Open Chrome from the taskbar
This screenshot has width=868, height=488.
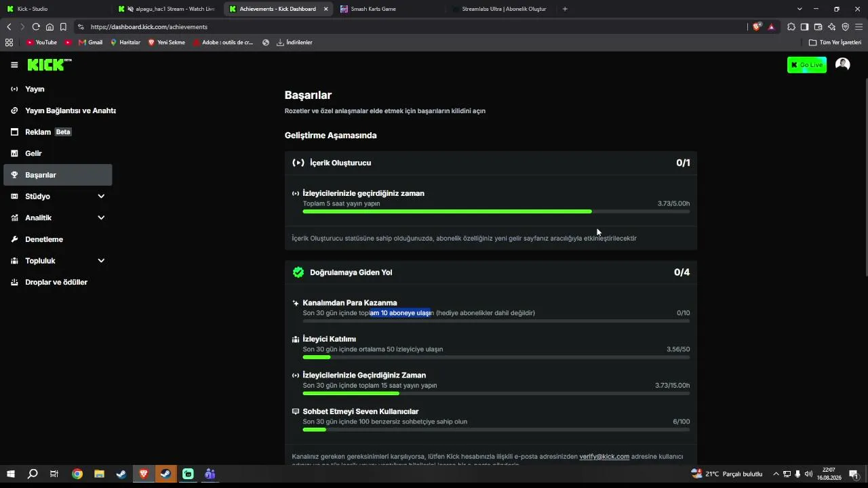tap(77, 474)
